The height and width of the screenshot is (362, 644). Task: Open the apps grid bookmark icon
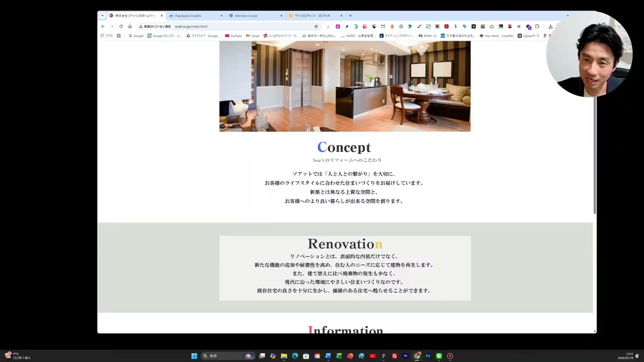[102, 36]
